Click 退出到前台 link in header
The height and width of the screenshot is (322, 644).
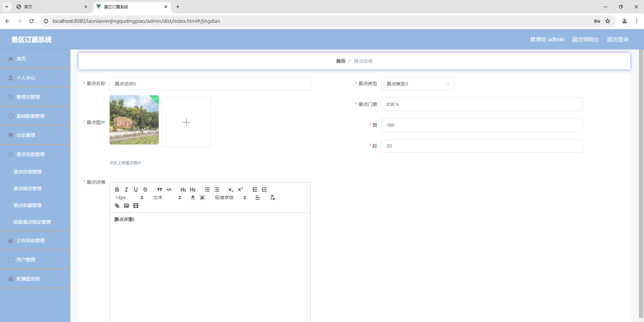click(x=585, y=39)
